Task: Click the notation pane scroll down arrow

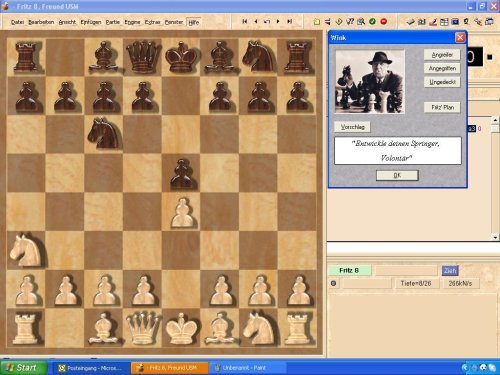Action: point(495,237)
